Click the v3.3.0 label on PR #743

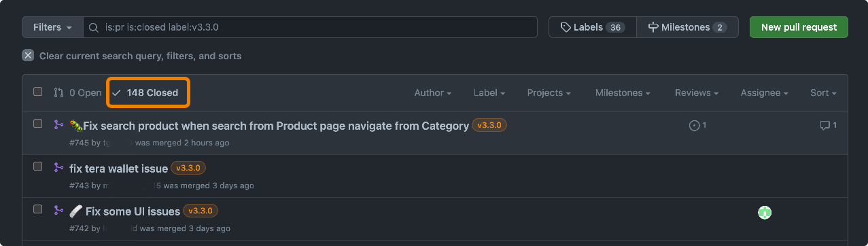(188, 168)
